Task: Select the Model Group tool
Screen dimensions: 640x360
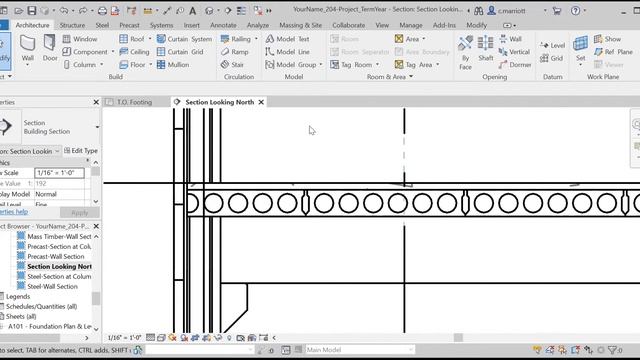Action: [291, 64]
